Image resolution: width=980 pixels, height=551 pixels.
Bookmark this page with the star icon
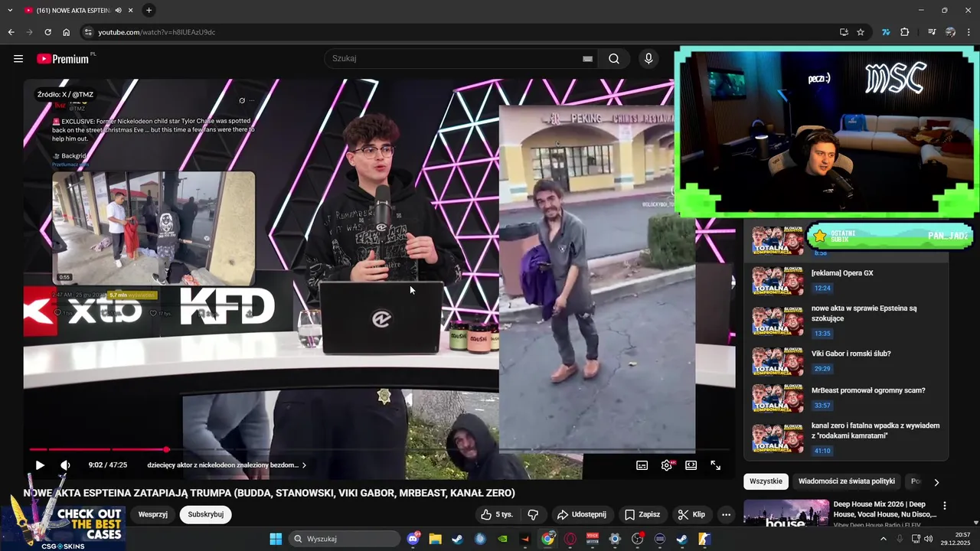[861, 32]
